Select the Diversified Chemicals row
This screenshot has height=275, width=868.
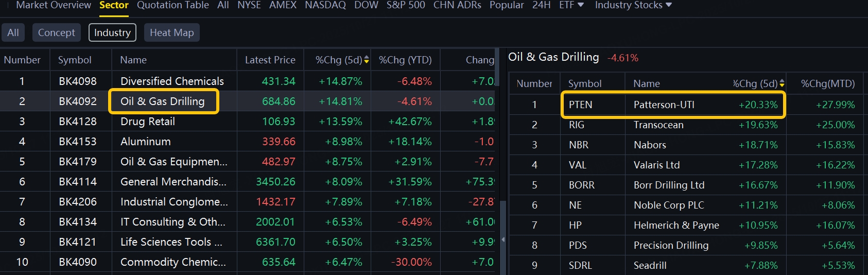click(x=172, y=81)
